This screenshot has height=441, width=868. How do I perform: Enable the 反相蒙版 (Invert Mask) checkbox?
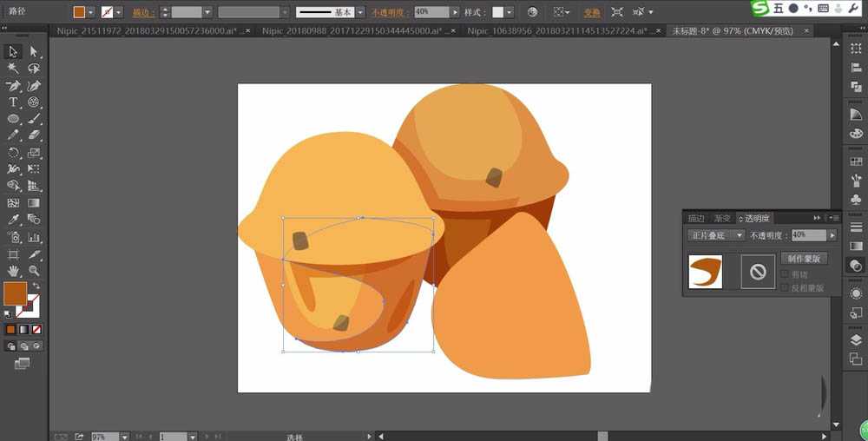786,287
